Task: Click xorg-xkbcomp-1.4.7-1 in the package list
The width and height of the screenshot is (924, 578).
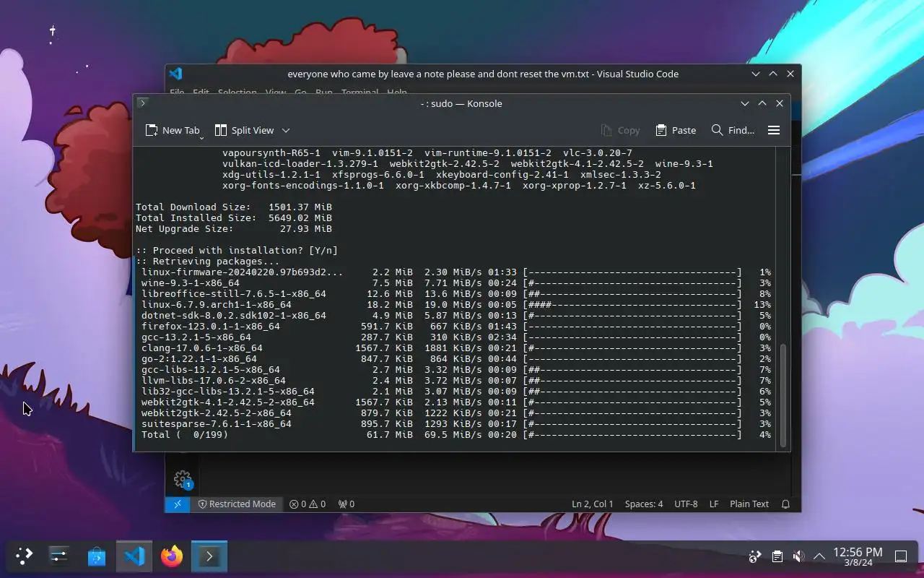Action: [x=453, y=186]
